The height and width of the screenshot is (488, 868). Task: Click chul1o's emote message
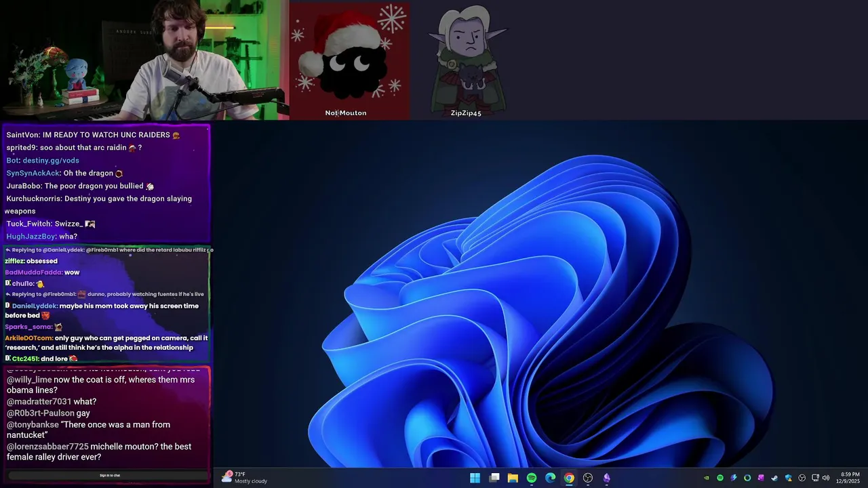pos(24,283)
